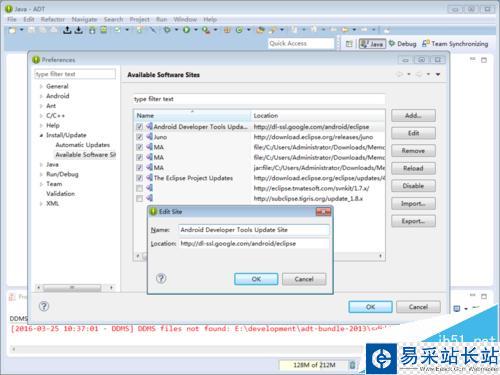Uncheck the Juno site checkbox
Screen dimensions: 500x375
coord(140,137)
